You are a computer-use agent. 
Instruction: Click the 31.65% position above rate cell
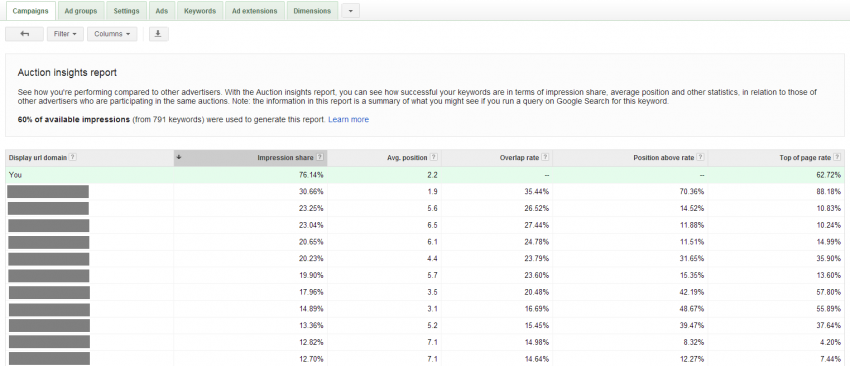click(693, 259)
